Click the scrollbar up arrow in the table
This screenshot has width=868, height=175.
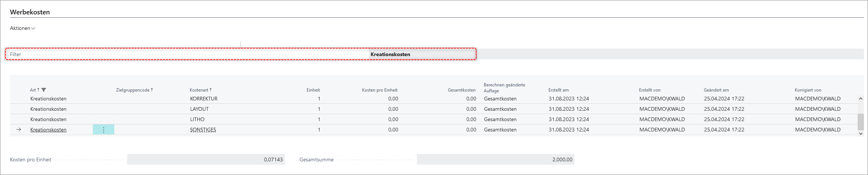click(861, 99)
